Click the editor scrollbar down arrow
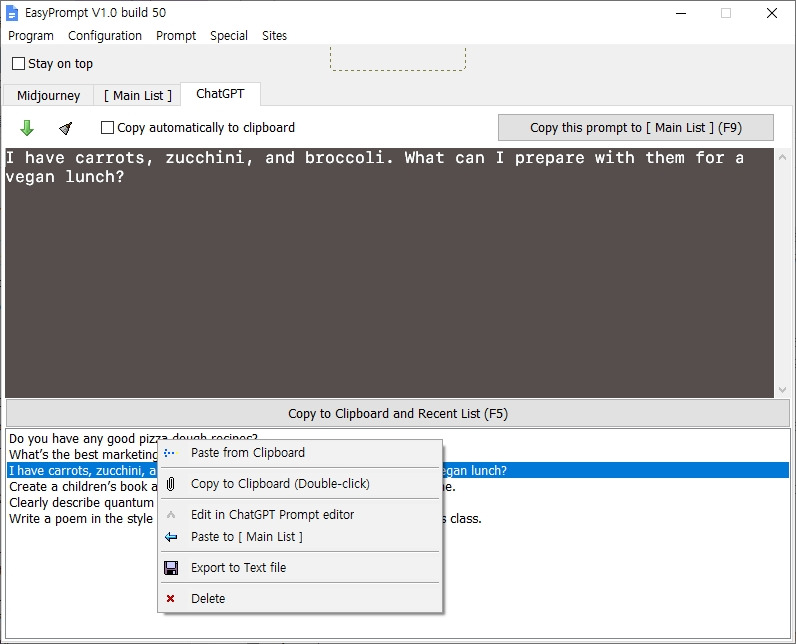The height and width of the screenshot is (644, 796). click(x=782, y=389)
